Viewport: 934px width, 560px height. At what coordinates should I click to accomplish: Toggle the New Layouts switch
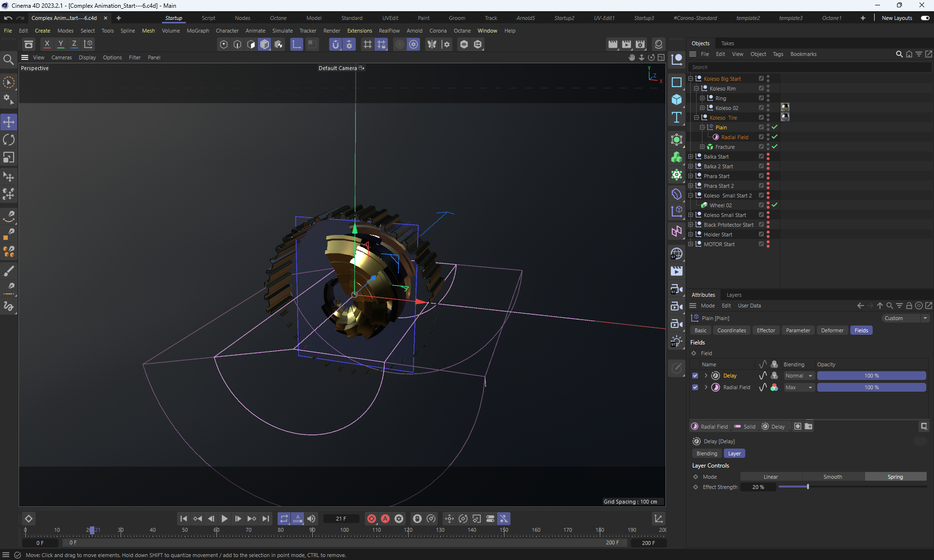click(x=925, y=18)
